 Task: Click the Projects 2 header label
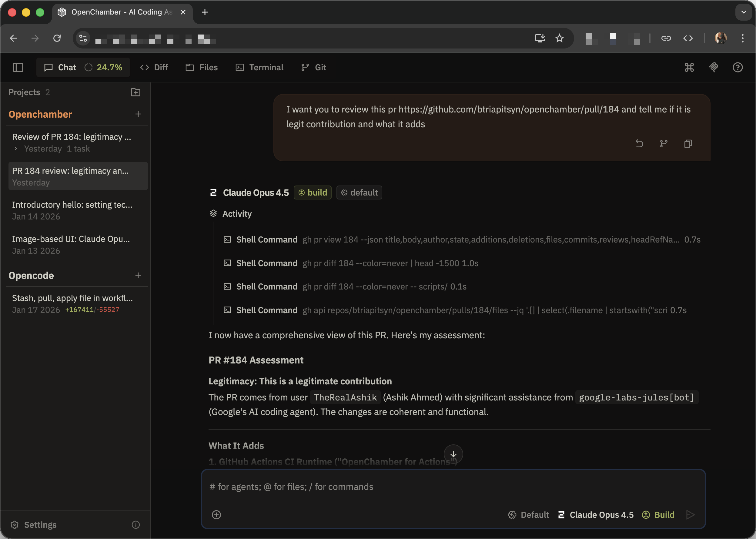[x=29, y=92]
